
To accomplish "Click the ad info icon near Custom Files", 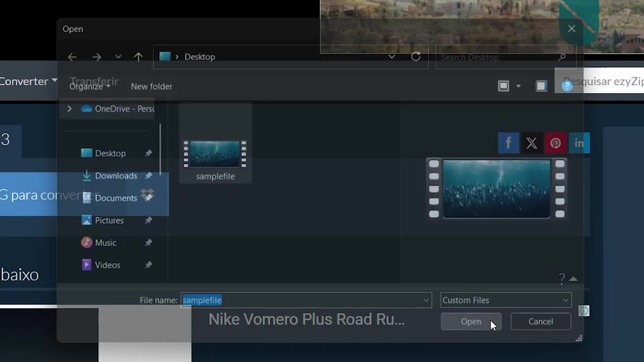I will click(584, 311).
